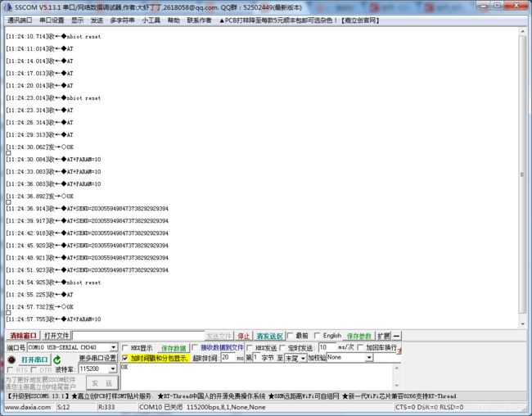Open the 多字符串 menu
Screen dimensions: 532x416
point(122,20)
